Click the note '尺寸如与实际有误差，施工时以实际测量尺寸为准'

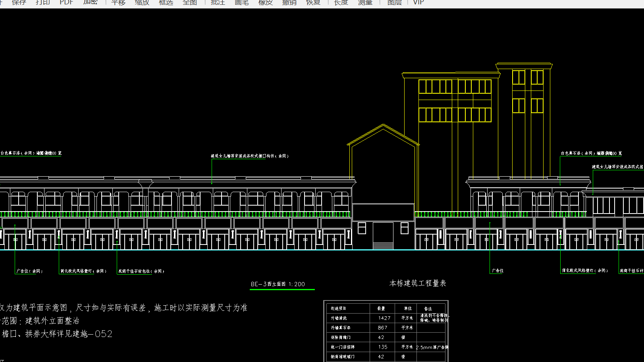point(161,308)
